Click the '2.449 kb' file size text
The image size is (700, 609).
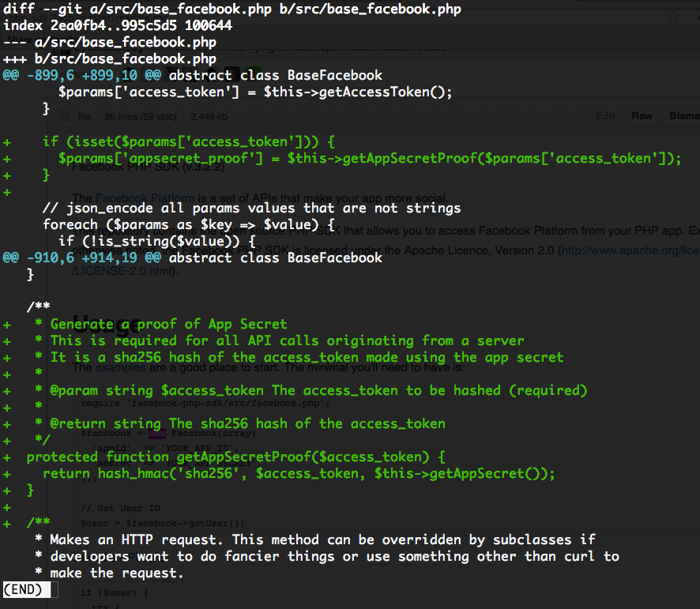[209, 117]
